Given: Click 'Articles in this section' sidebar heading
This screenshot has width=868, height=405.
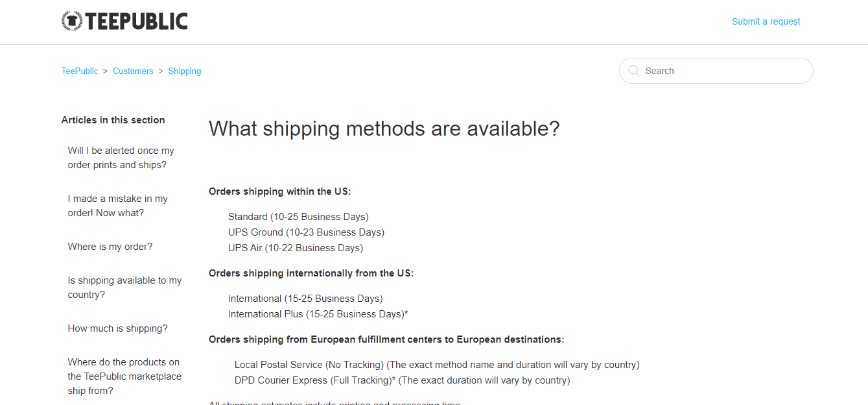Looking at the screenshot, I should tap(113, 120).
